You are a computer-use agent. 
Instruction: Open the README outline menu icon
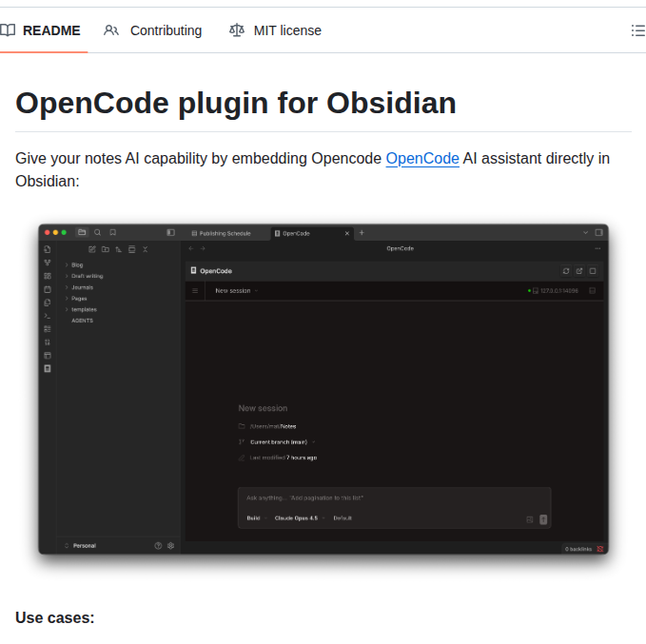click(638, 30)
